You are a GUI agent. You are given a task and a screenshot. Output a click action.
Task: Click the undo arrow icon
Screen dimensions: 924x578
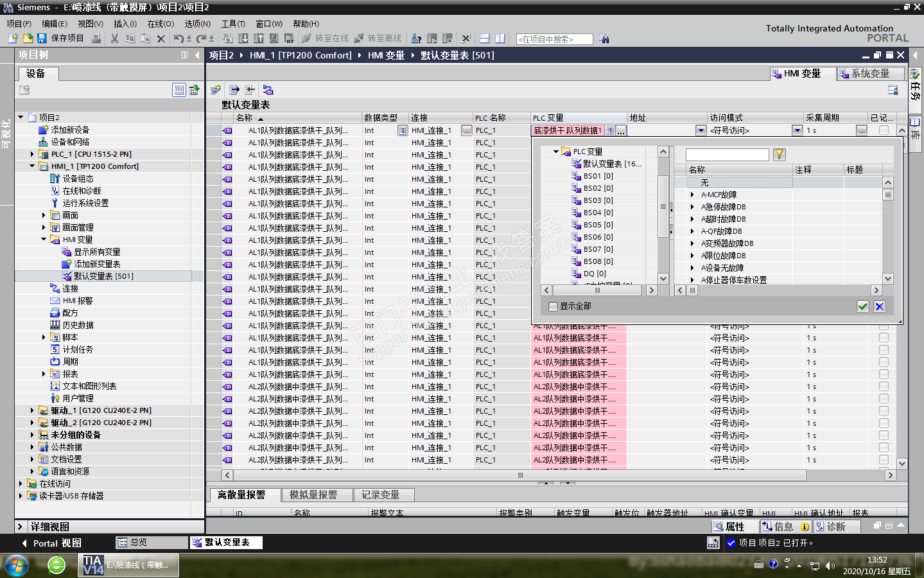179,39
